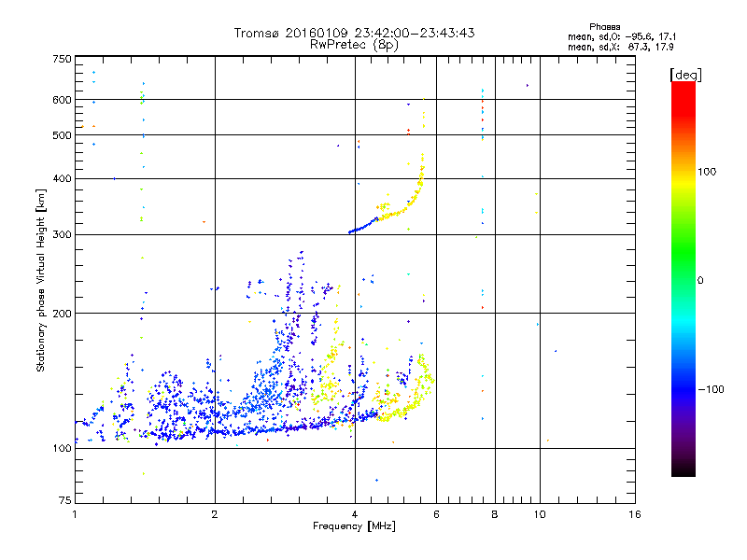Pick the black bottom end of the colorbar

pos(684,469)
